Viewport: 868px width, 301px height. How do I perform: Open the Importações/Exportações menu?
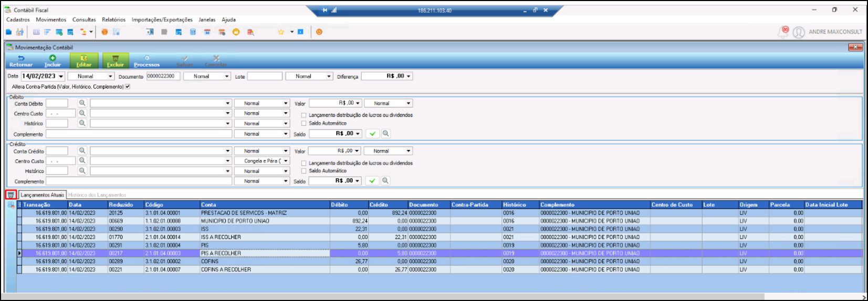point(162,20)
